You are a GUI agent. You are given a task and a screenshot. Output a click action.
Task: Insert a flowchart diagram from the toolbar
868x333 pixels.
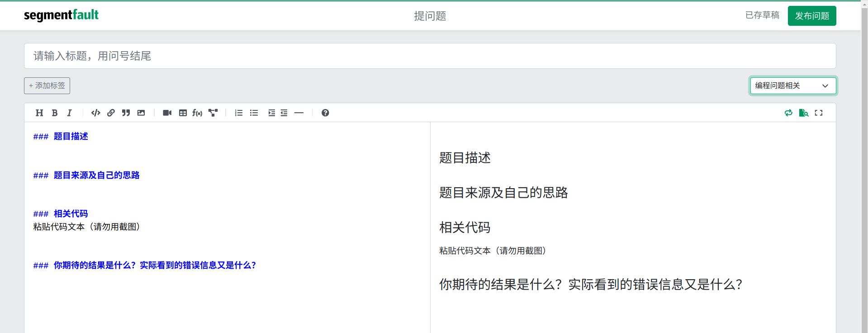coord(213,113)
